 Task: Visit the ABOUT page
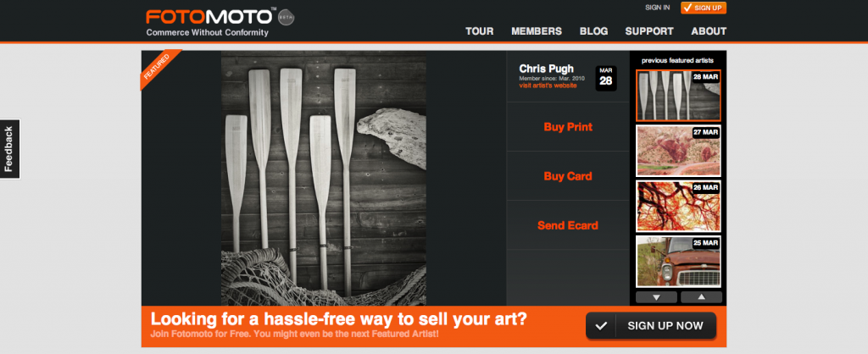pos(709,31)
